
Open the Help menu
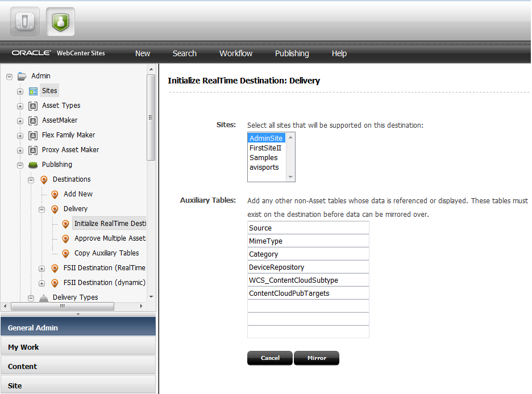(339, 53)
